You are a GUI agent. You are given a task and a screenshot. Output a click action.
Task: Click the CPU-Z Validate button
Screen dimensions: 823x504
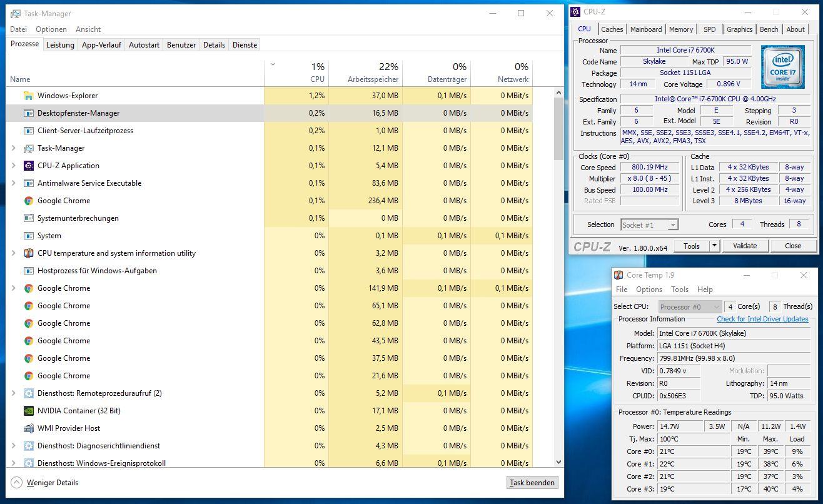(745, 246)
